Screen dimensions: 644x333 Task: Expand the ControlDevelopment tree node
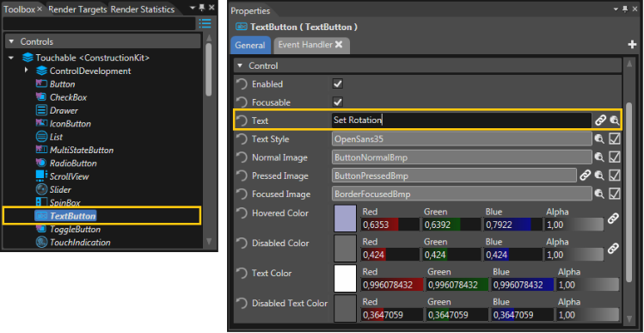26,71
